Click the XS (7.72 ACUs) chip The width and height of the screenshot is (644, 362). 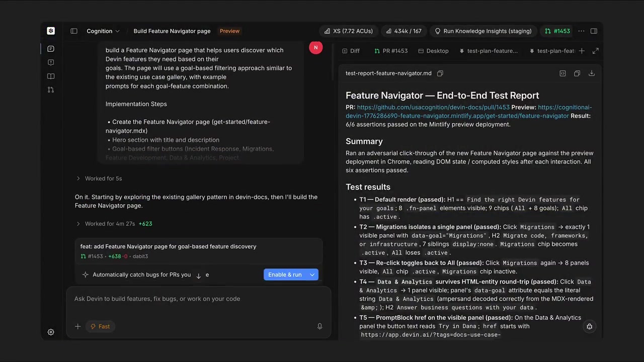coord(348,31)
